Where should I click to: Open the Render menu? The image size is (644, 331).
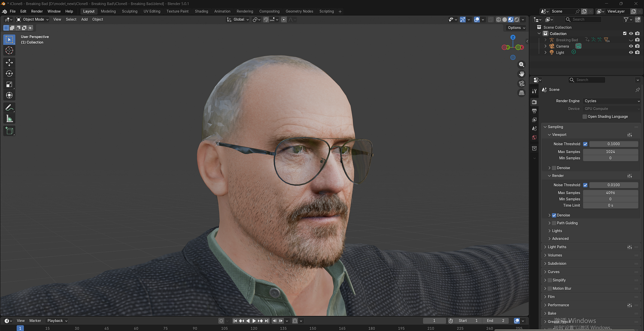point(37,12)
